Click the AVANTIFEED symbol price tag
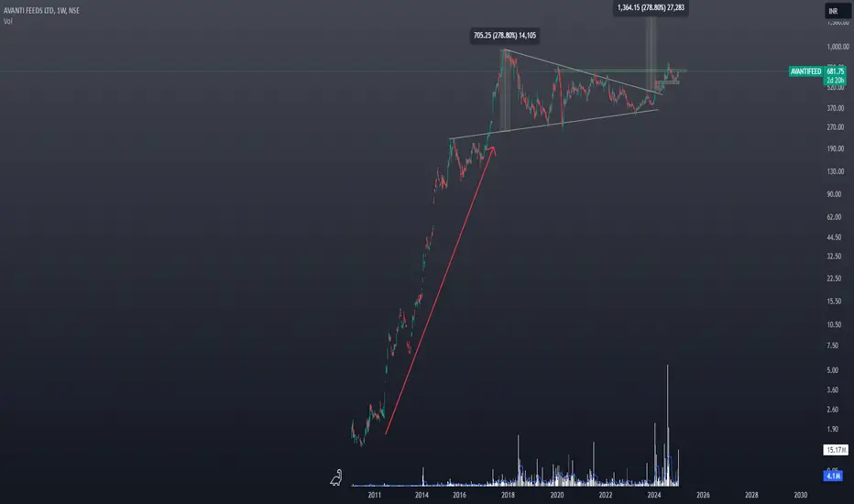Viewport: 854px width, 504px height. [x=806, y=71]
